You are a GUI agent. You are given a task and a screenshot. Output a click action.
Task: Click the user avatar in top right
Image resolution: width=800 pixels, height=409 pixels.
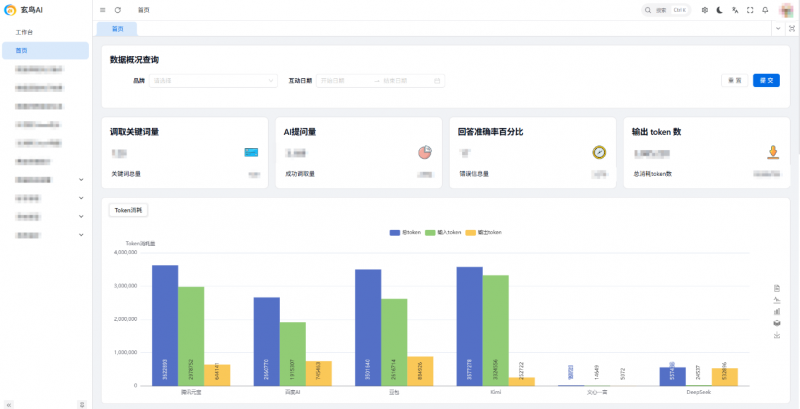point(787,10)
